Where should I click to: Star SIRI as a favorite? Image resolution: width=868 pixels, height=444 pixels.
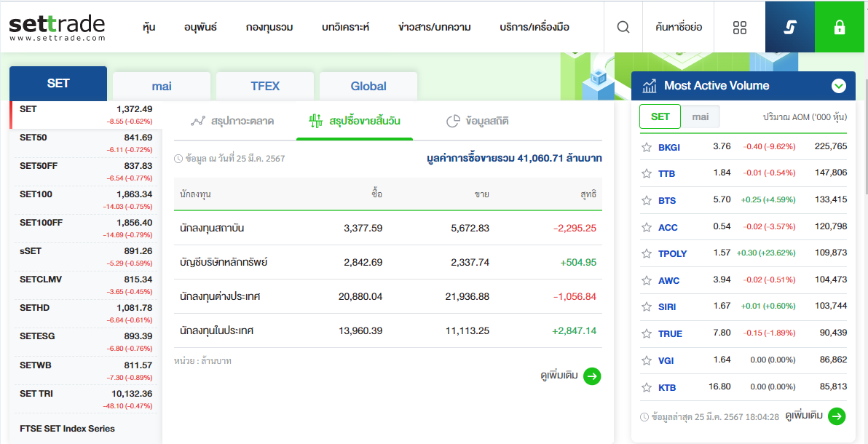coord(646,306)
